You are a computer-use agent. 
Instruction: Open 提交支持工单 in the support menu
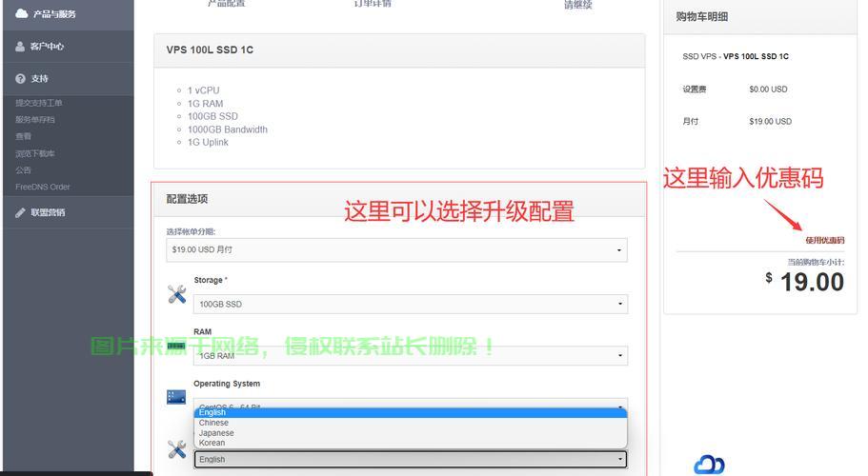click(x=39, y=103)
